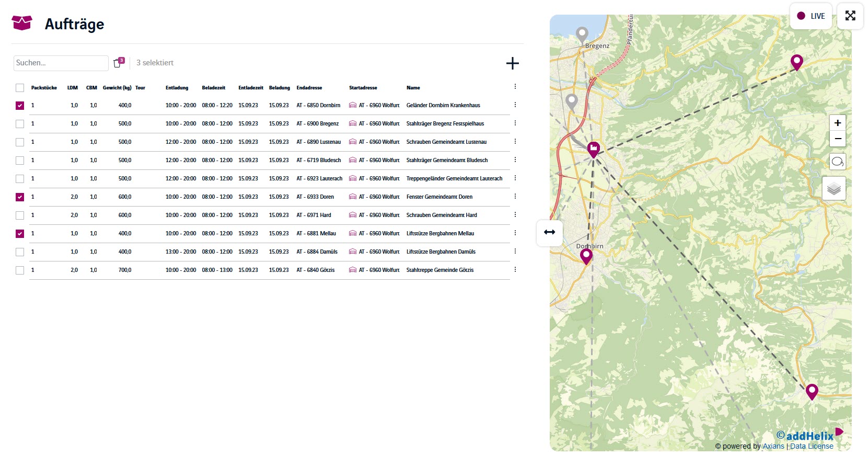This screenshot has width=868, height=456.
Task: Expand map to fullscreen
Action: [850, 16]
